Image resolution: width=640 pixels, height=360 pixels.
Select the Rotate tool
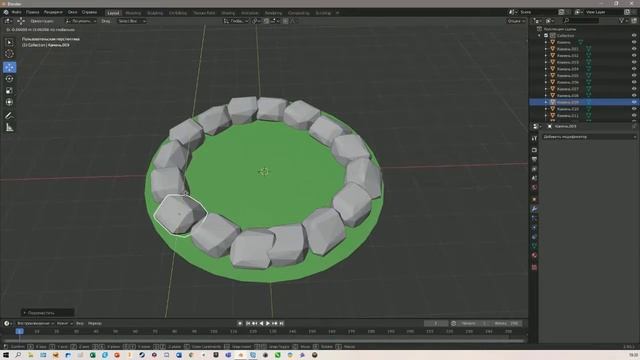coord(9,79)
